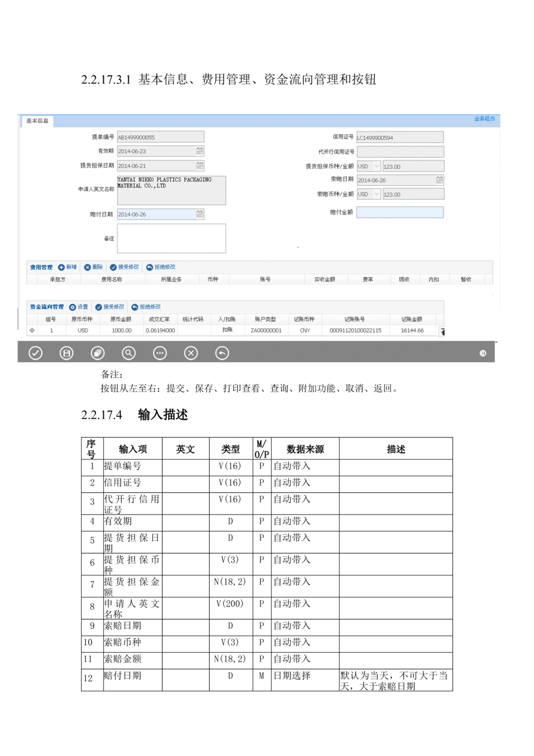Click inside the 赔付金额 input field
This screenshot has height=756, width=534.
[x=400, y=212]
